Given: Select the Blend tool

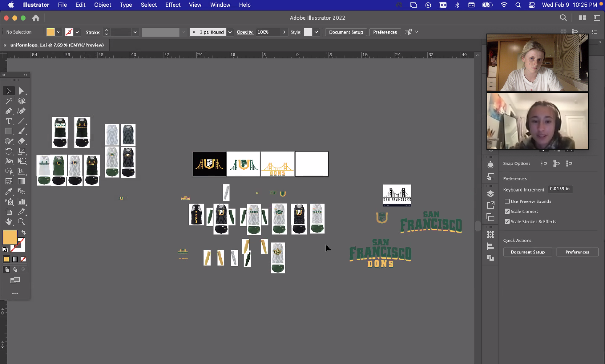Looking at the screenshot, I should click(x=22, y=192).
